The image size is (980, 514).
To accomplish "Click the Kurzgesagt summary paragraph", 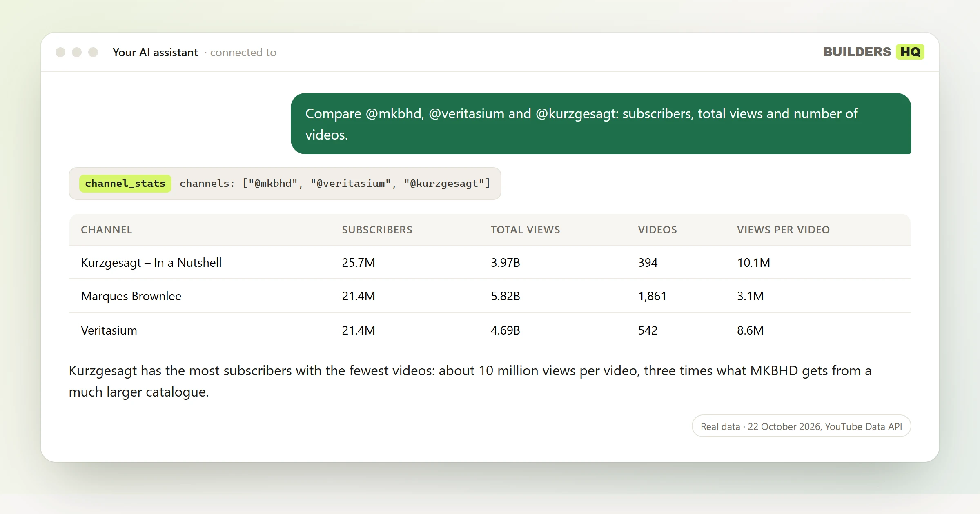I will pyautogui.click(x=470, y=381).
